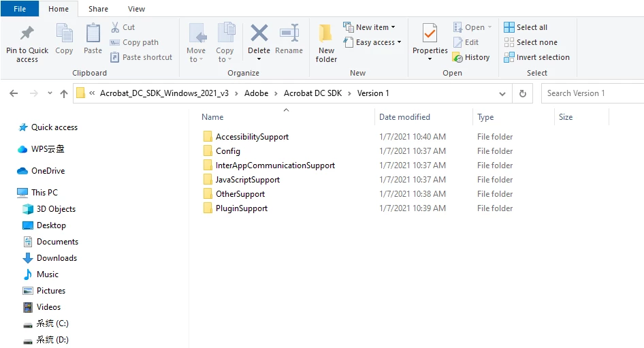This screenshot has width=644, height=348.
Task: Click the Edit icon in Open group
Action: point(457,42)
